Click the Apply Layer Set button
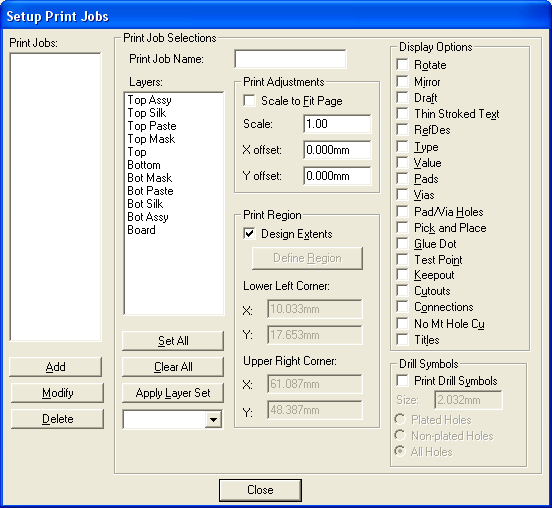This screenshot has width=552, height=508. 173,393
